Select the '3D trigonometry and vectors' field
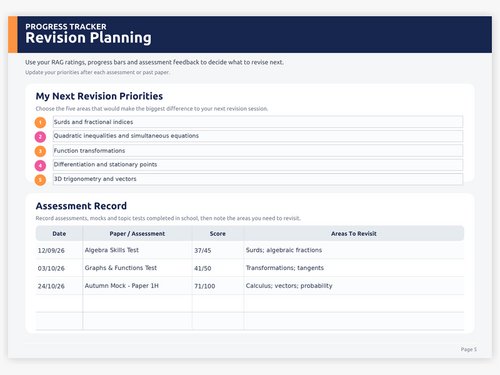 (x=258, y=179)
